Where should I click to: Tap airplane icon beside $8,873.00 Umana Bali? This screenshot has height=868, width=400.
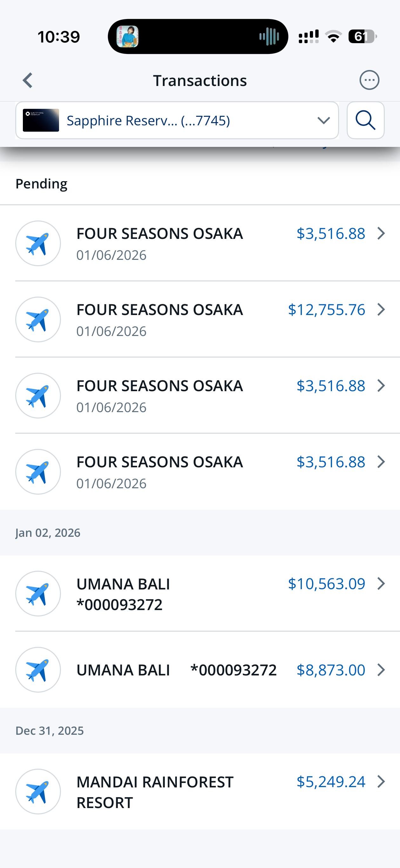point(38,669)
